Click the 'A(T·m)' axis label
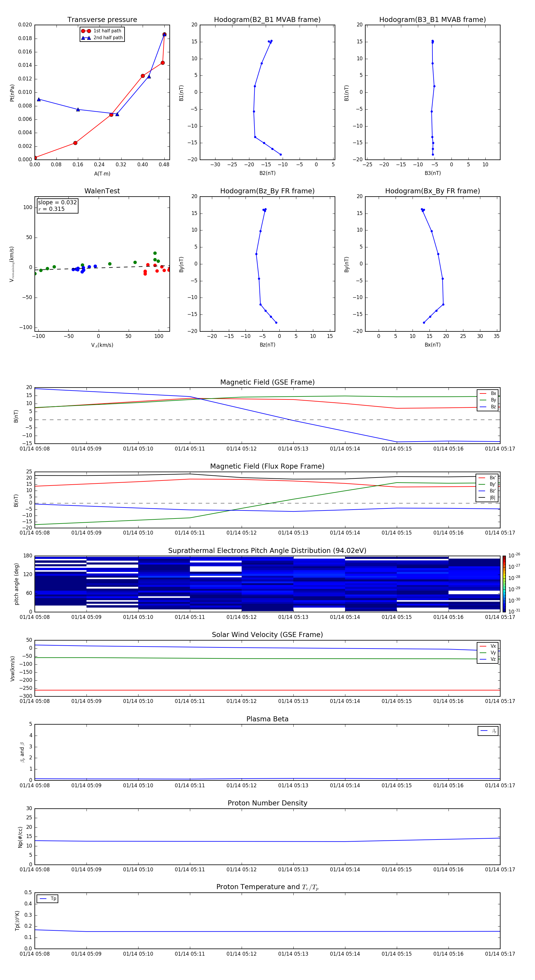 pos(102,174)
